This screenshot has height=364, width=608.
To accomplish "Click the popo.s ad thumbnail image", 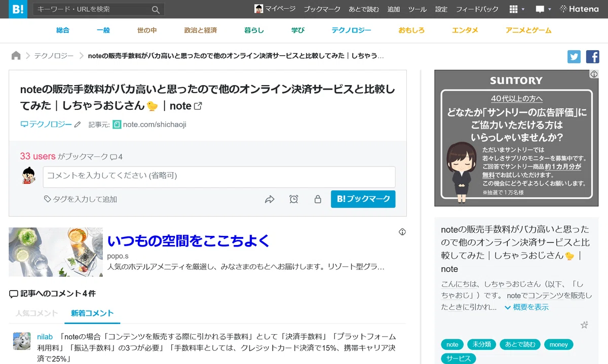I will [56, 252].
